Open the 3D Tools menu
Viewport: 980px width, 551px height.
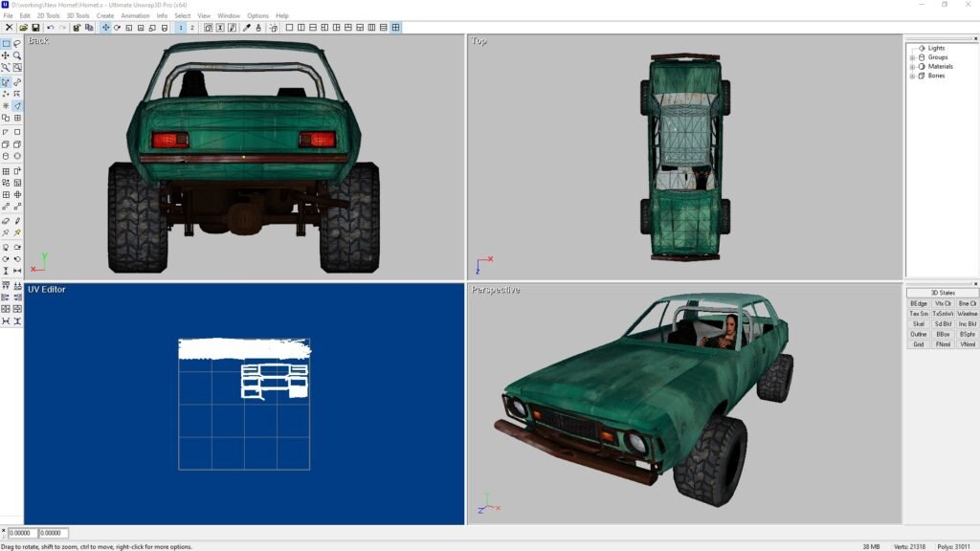(x=78, y=16)
